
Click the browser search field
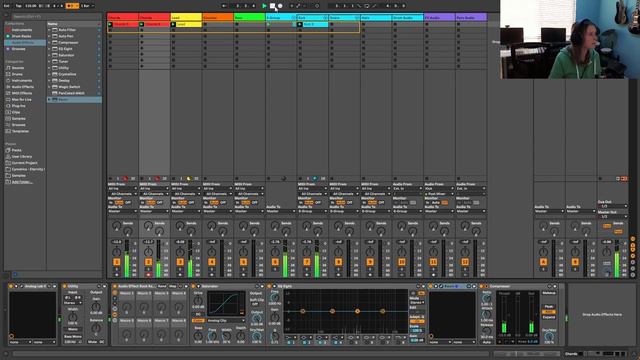[x=56, y=17]
